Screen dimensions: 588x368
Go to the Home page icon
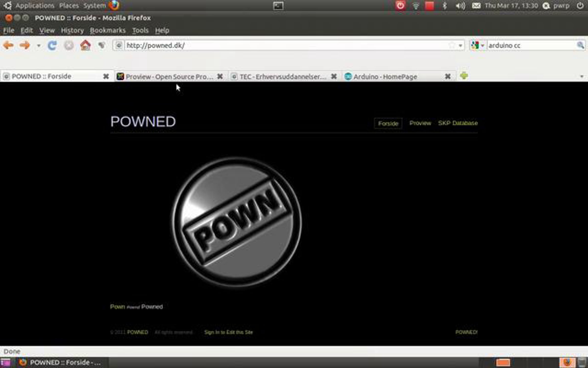85,46
